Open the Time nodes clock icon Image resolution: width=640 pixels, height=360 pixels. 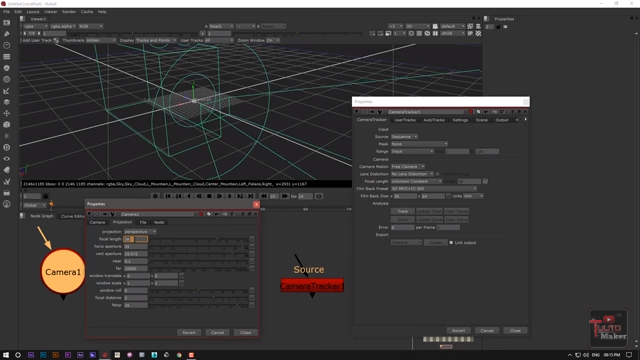pos(7,45)
